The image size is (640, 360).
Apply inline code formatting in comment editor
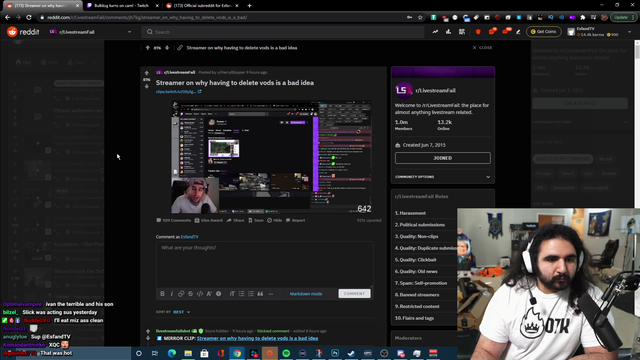(200, 294)
